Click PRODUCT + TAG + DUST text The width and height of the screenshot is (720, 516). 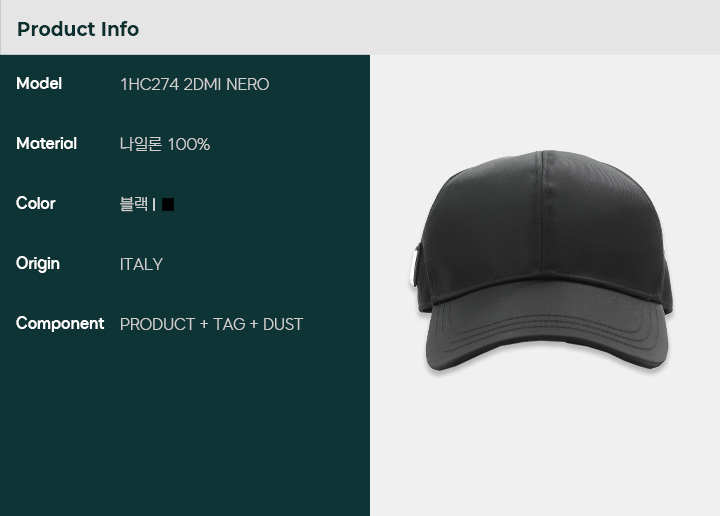click(x=211, y=325)
